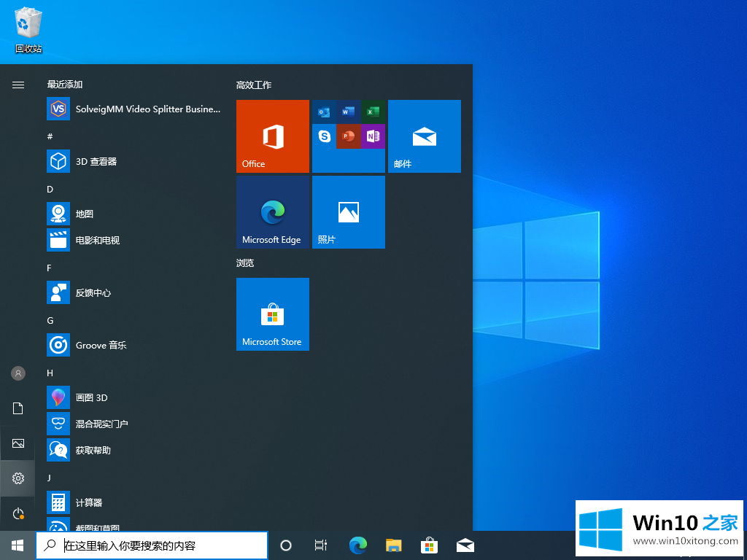747x560 pixels.
Task: Open the 获取帮助 app
Action: (x=135, y=449)
